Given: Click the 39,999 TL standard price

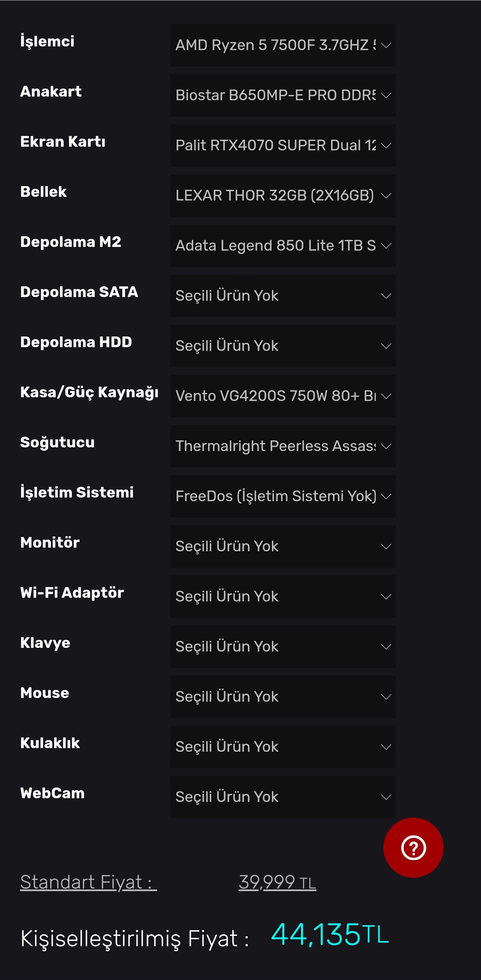Looking at the screenshot, I should [277, 882].
